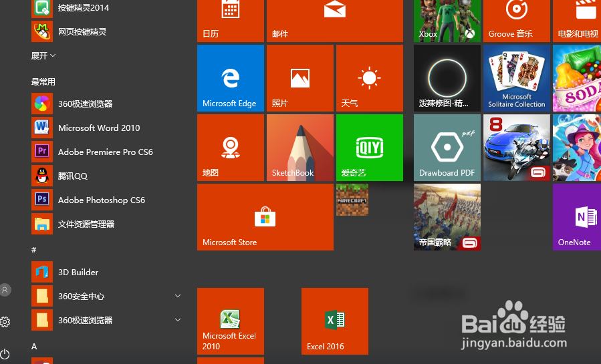The height and width of the screenshot is (364, 601).
Task: Open the Microsoft Store tile
Action: 265,217
